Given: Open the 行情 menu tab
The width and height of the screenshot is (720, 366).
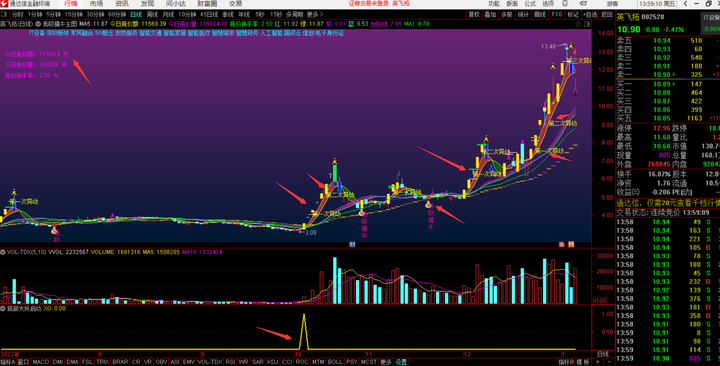Looking at the screenshot, I should (x=71, y=4).
